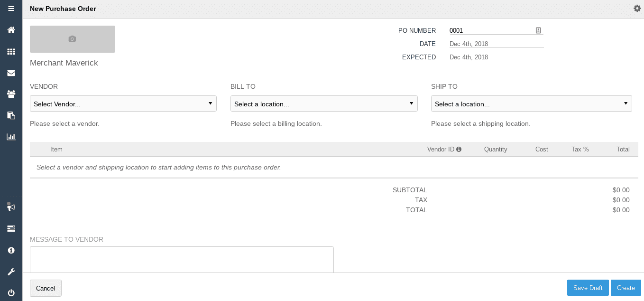Open the server stack sidebar icon

coord(11,229)
